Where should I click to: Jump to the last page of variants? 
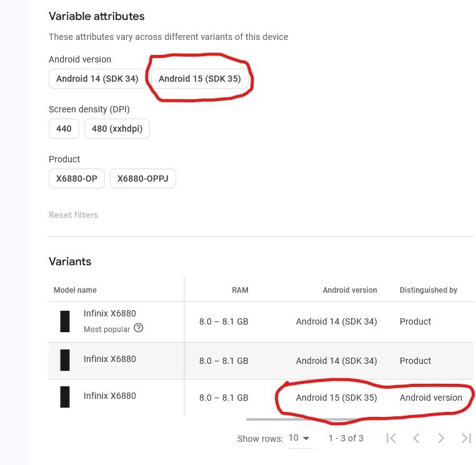point(466,438)
